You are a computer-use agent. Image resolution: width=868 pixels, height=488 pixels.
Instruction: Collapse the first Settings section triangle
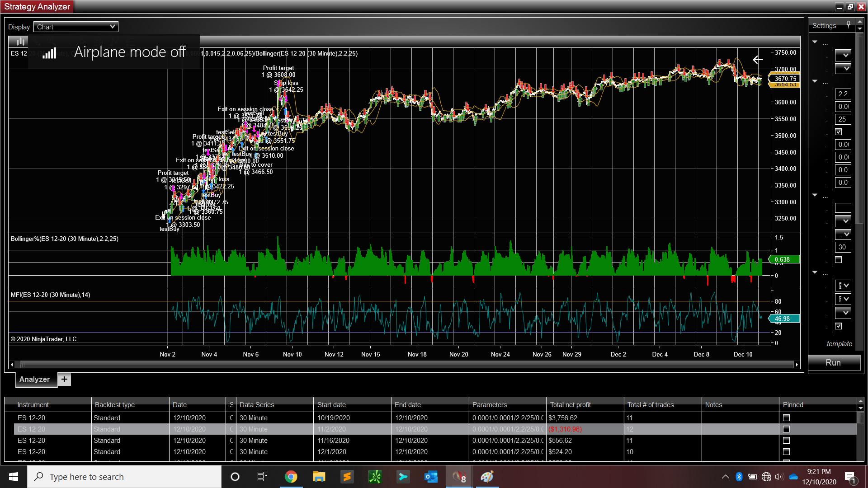tap(815, 42)
